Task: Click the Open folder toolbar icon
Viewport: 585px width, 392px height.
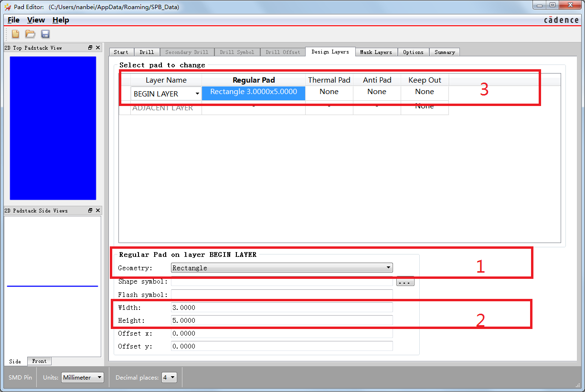Action: tap(30, 34)
